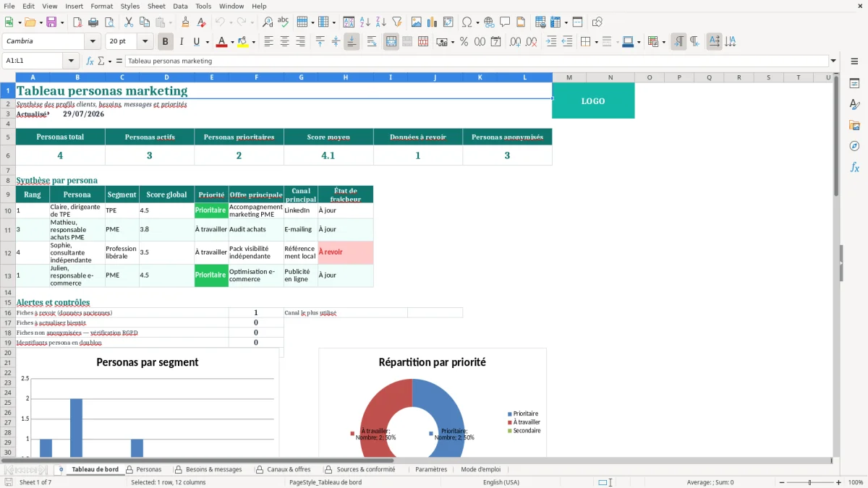The width and height of the screenshot is (868, 488).
Task: Open the sidebar Functions fx icon
Action: (x=854, y=167)
